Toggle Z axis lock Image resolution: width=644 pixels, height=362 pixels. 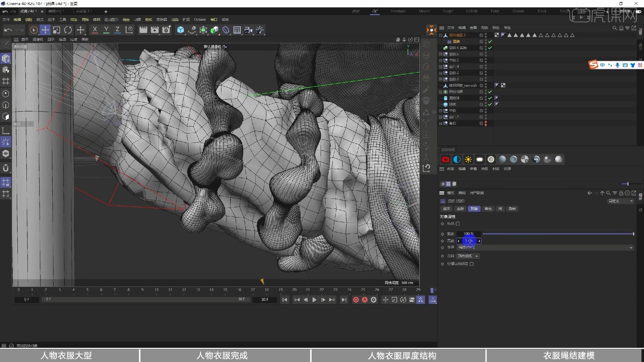coord(117,30)
